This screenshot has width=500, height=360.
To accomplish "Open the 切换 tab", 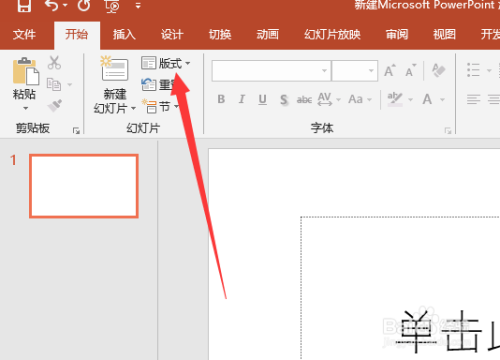I will (220, 34).
